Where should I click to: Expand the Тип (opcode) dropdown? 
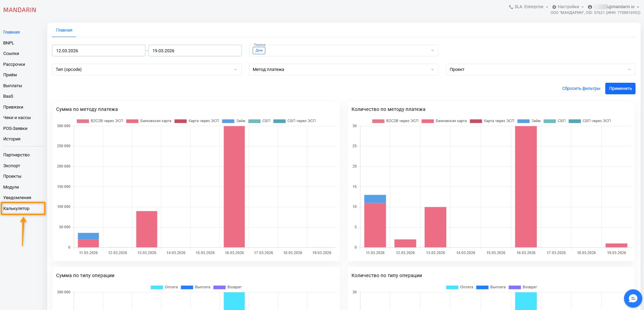(146, 70)
